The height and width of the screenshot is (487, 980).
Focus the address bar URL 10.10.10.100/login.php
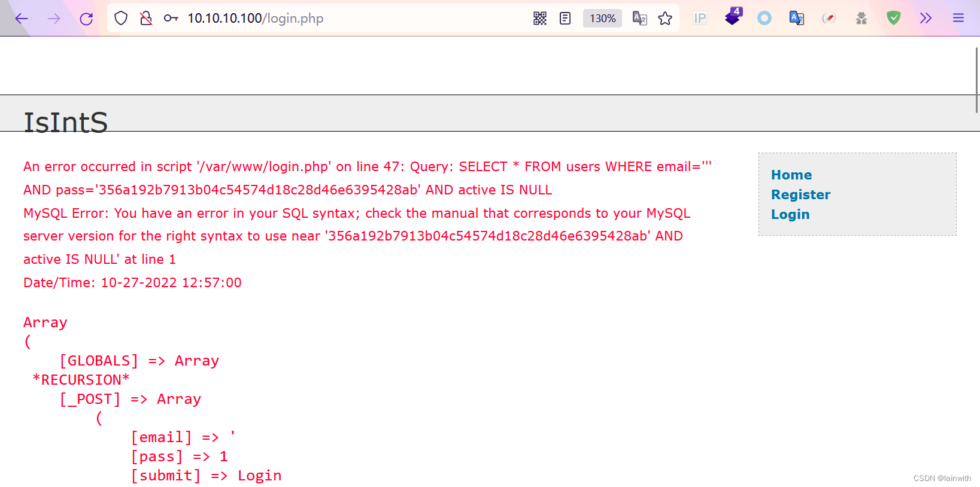click(x=255, y=19)
